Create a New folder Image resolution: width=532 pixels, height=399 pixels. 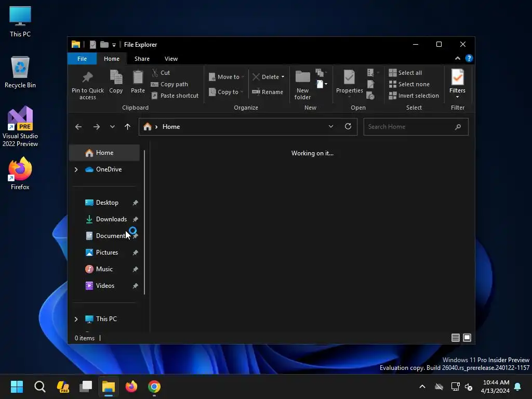point(303,85)
